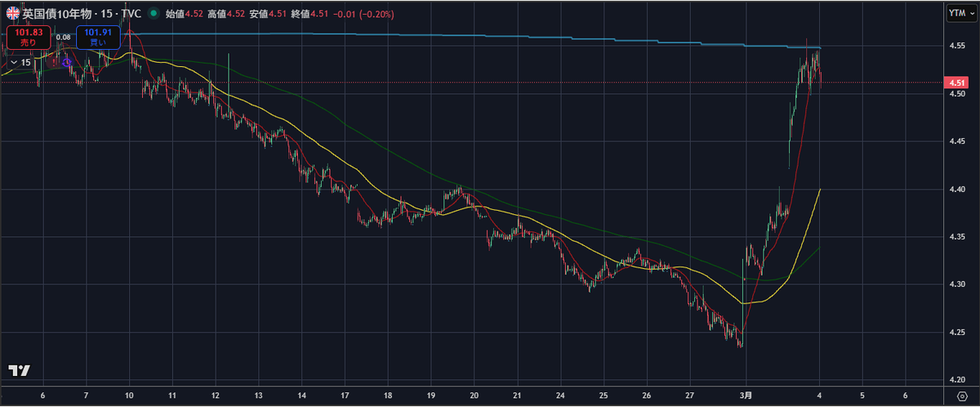Click date label 5 on time axis
The image size is (980, 407).
tap(862, 395)
